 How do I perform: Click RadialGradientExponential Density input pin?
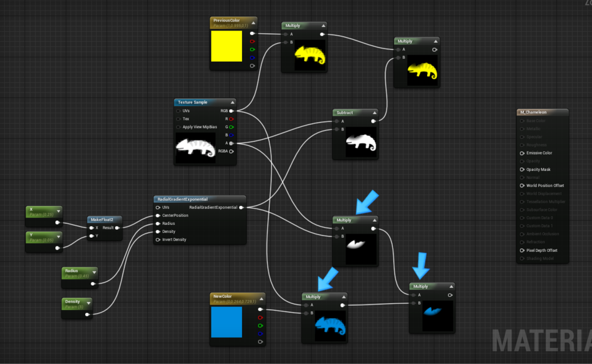158,232
